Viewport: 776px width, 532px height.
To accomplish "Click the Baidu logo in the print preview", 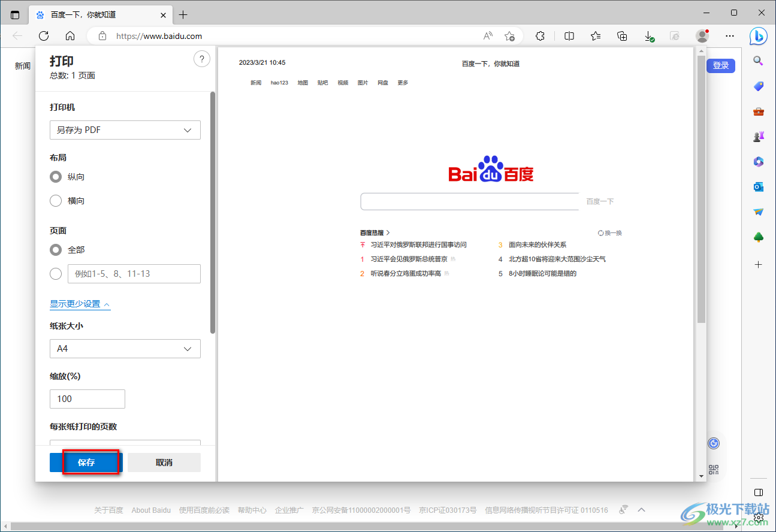I will click(x=491, y=170).
